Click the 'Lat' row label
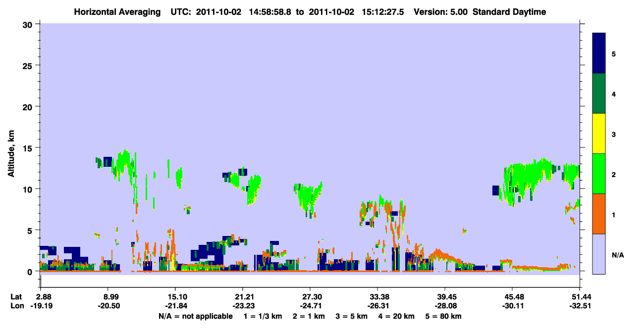Image resolution: width=644 pixels, height=330 pixels. pos(16,297)
